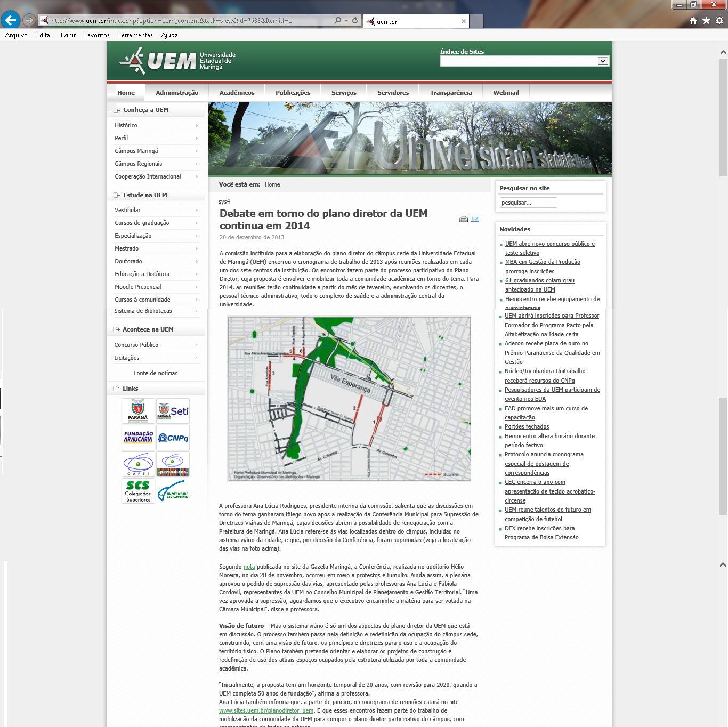The width and height of the screenshot is (728, 727).
Task: Expand the Vestibular sidebar item
Action: point(156,210)
